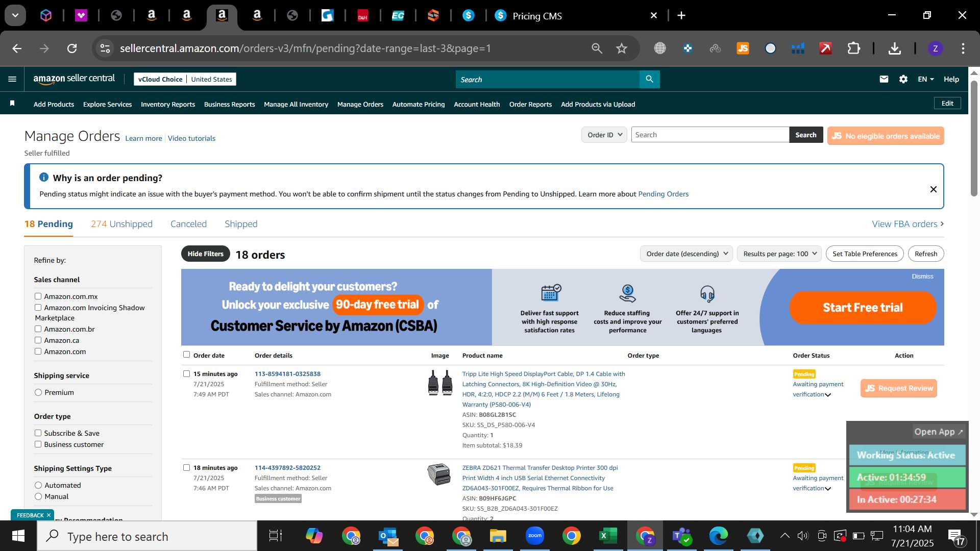Switch to the 274 Unshipped tab
Image resolution: width=980 pixels, height=551 pixels.
pyautogui.click(x=121, y=224)
